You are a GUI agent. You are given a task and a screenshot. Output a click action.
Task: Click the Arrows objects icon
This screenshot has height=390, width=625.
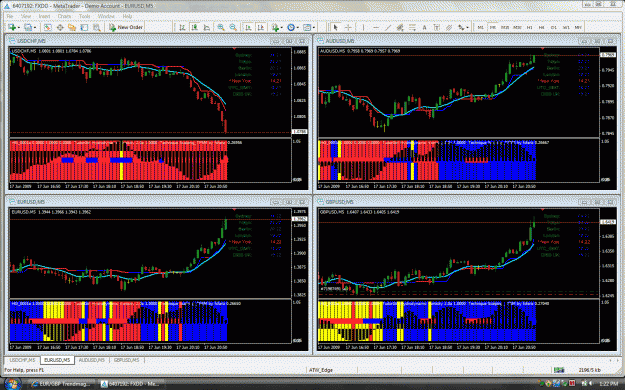[x=461, y=27]
